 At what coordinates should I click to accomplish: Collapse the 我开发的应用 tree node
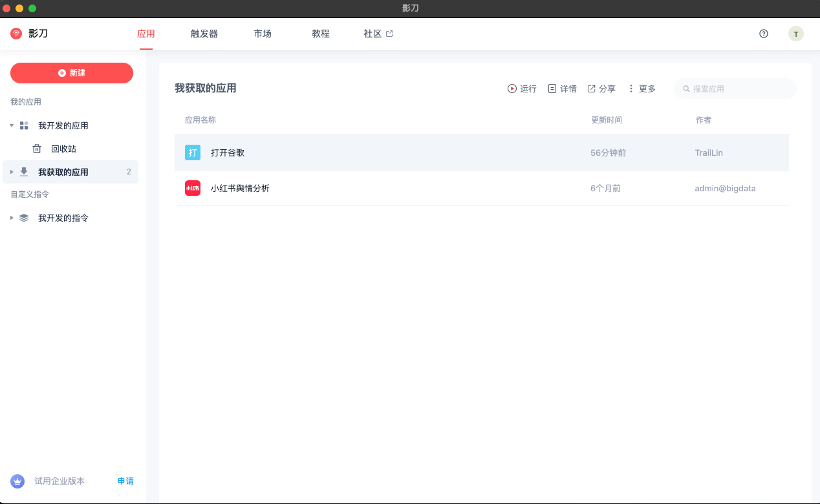pyautogui.click(x=11, y=125)
